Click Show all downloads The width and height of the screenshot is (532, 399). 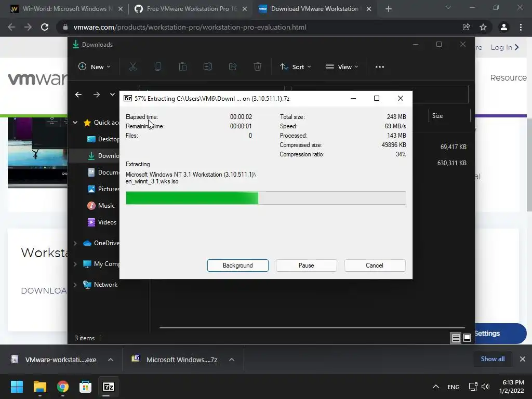pyautogui.click(x=493, y=359)
